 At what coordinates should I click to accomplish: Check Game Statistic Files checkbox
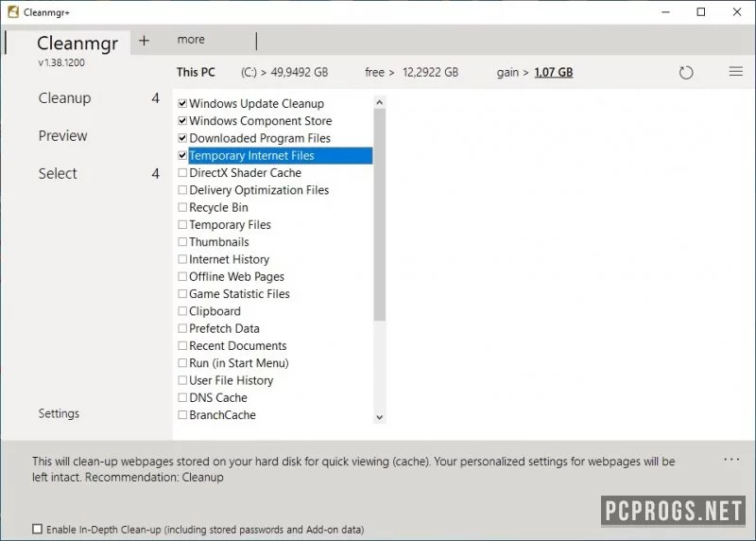click(x=182, y=294)
